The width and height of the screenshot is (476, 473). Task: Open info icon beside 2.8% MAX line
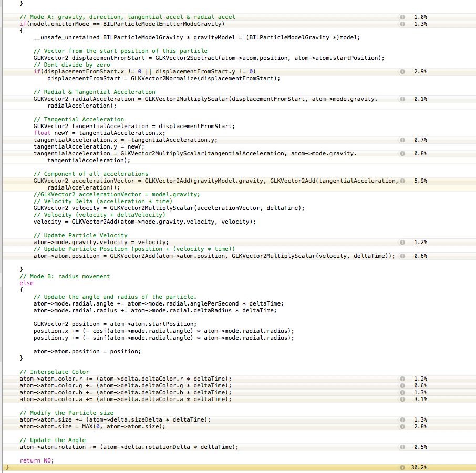tap(402, 427)
